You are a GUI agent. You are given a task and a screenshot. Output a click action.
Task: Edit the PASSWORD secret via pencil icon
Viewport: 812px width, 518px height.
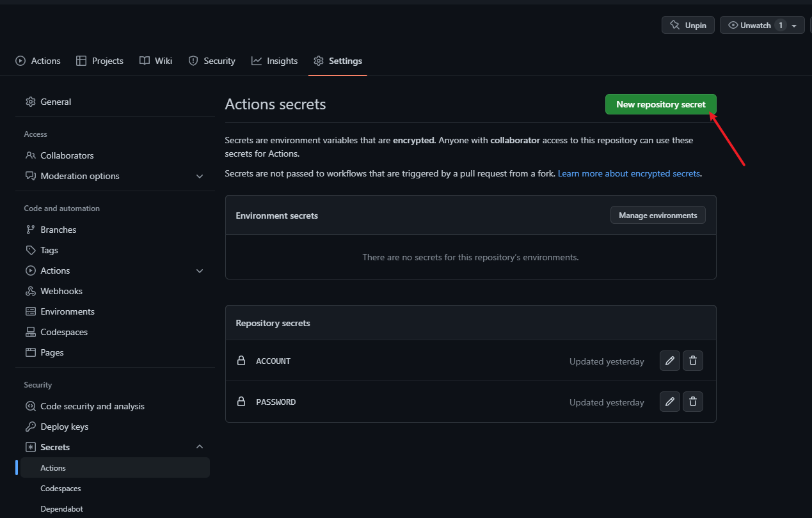click(669, 402)
